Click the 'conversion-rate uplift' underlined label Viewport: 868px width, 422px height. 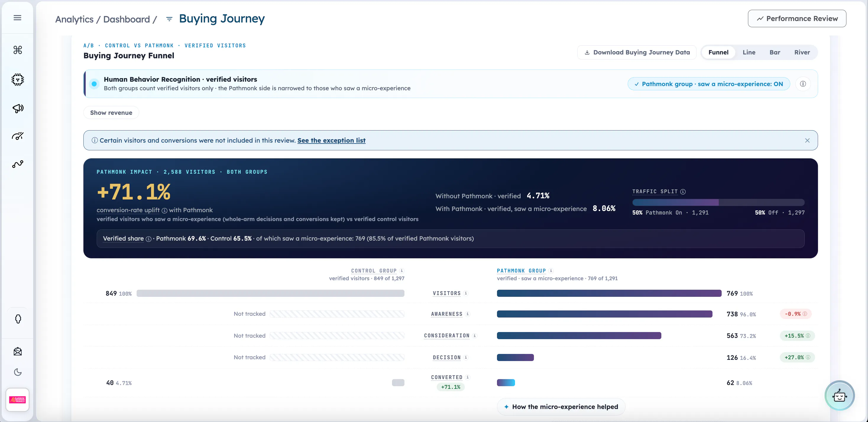[x=128, y=210]
